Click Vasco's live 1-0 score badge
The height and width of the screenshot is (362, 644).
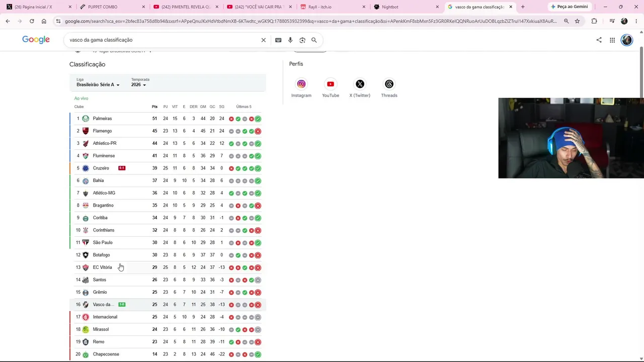tap(122, 305)
